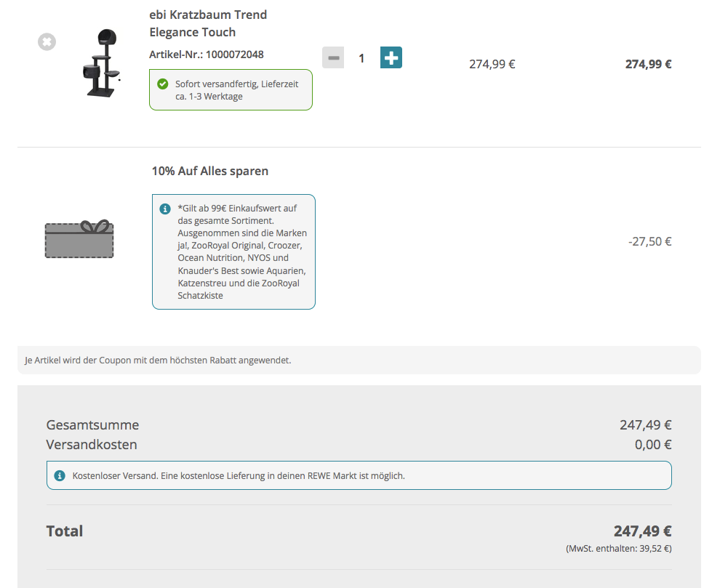Screen dimensions: 712x588
Task: Decrease quantity with the minus button
Action: (333, 57)
